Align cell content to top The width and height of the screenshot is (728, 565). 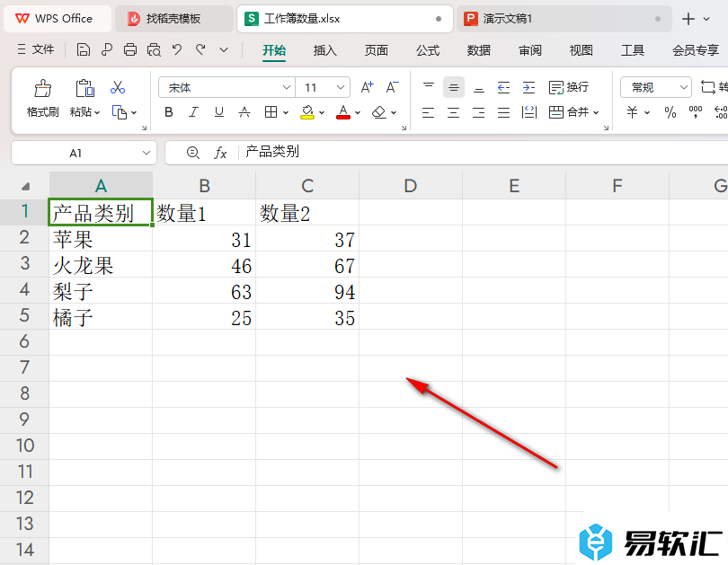(429, 87)
